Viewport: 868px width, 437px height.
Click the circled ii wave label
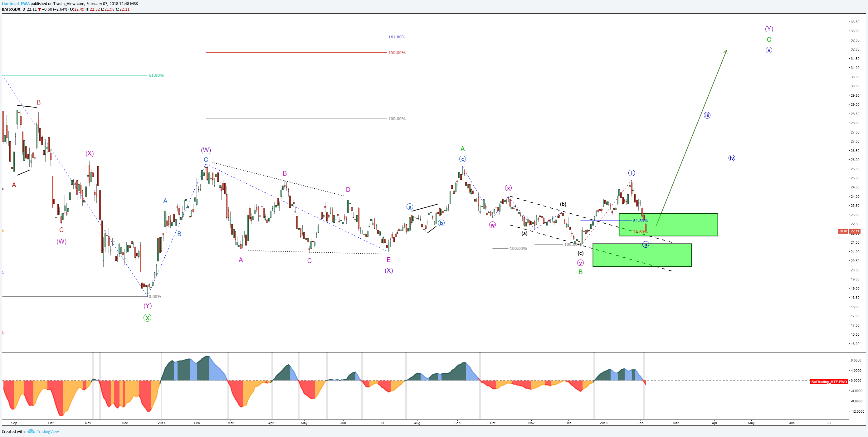(645, 245)
